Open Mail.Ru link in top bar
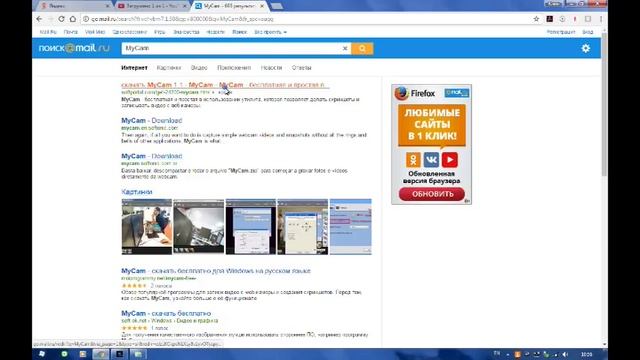Viewport: 640px width, 360px height. [48, 32]
